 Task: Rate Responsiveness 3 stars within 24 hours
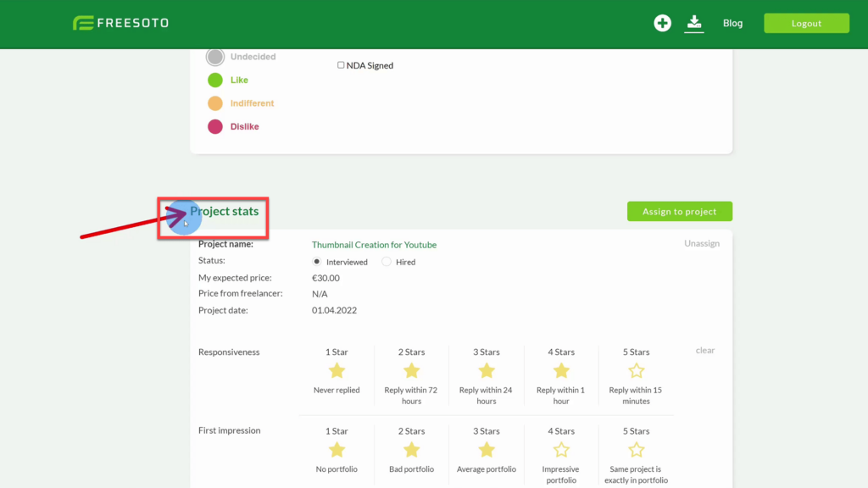pyautogui.click(x=486, y=371)
